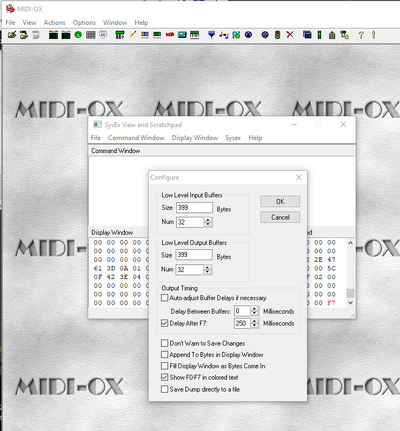
Task: Open the Options menu
Action: (x=84, y=23)
